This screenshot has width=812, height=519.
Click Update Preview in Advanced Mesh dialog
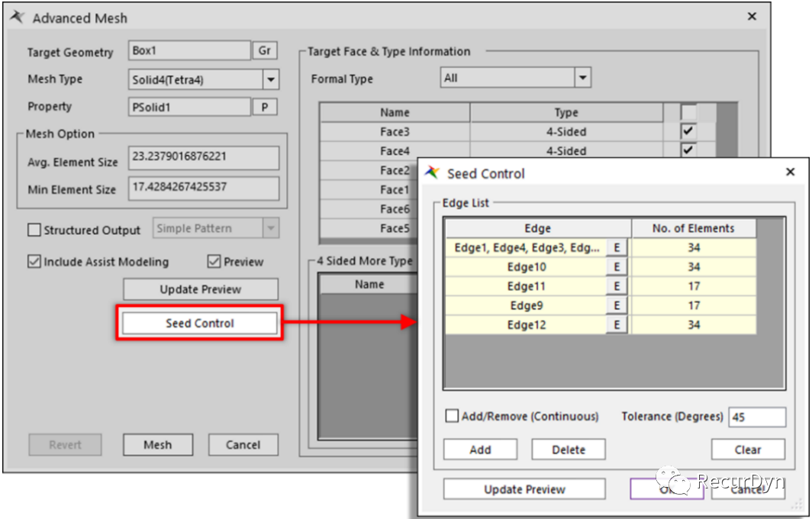200,289
